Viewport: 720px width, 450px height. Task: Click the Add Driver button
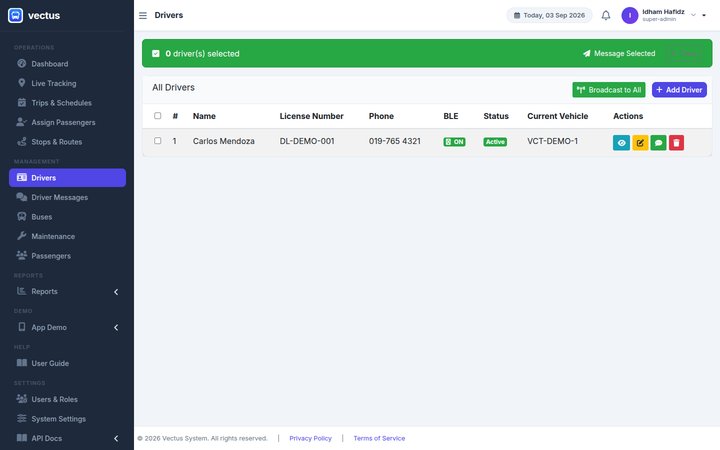[x=679, y=90]
